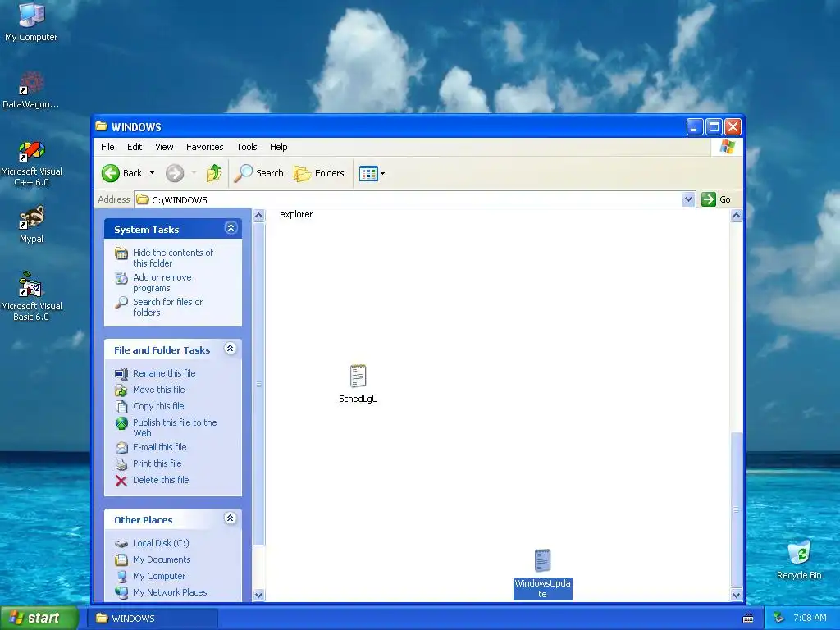
Task: Click the greyed Forward arrow button
Action: pos(175,173)
